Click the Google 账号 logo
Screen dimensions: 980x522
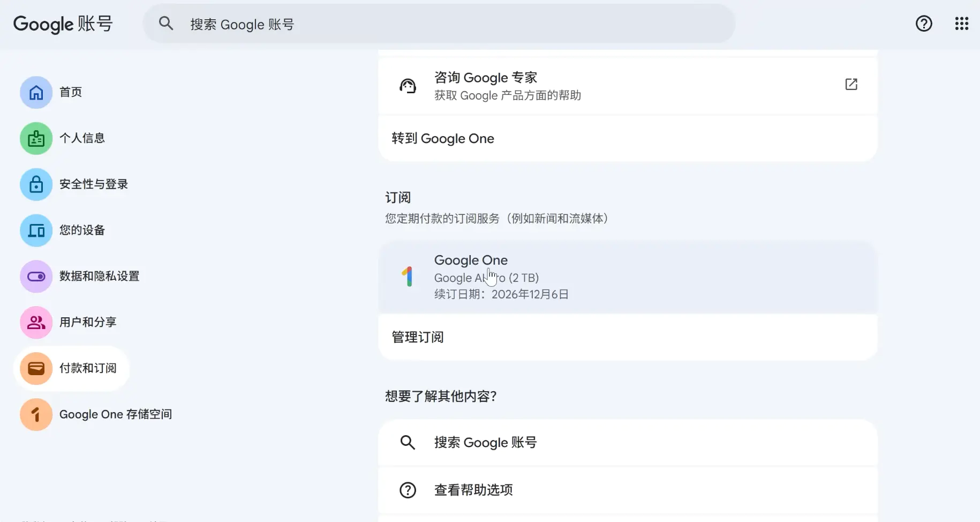click(63, 24)
